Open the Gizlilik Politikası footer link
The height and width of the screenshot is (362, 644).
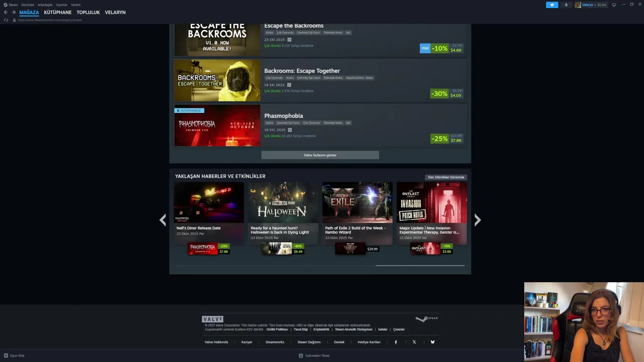(x=277, y=329)
